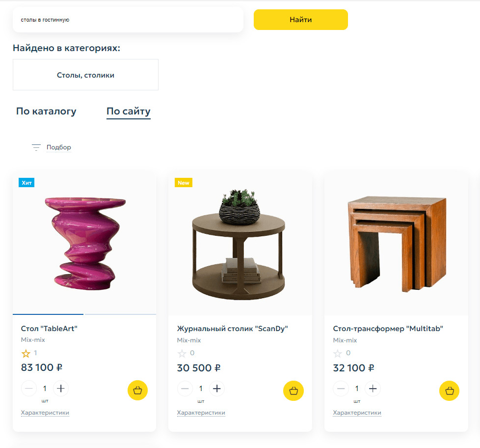
Task: Expand Характеристики for Журнальный столик "ScanDy"
Action: pyautogui.click(x=201, y=413)
